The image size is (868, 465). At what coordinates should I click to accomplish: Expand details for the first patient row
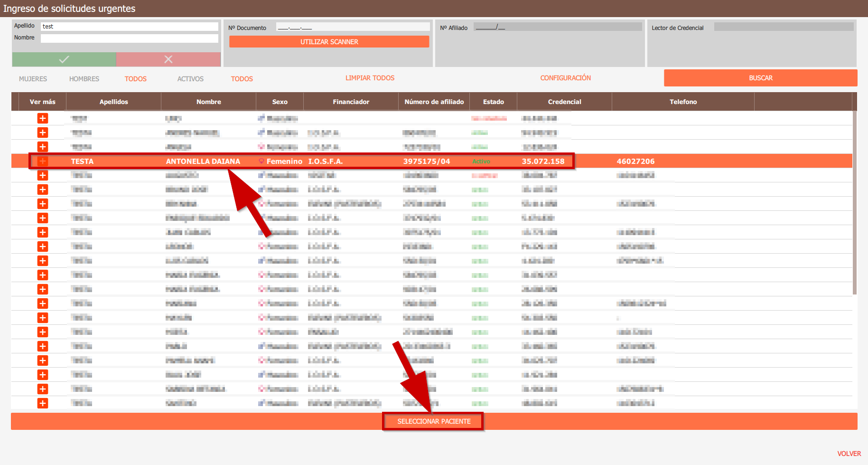coord(43,118)
